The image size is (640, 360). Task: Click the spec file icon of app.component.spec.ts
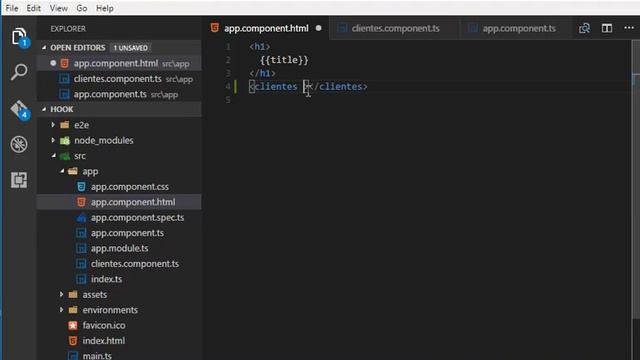[x=81, y=218]
